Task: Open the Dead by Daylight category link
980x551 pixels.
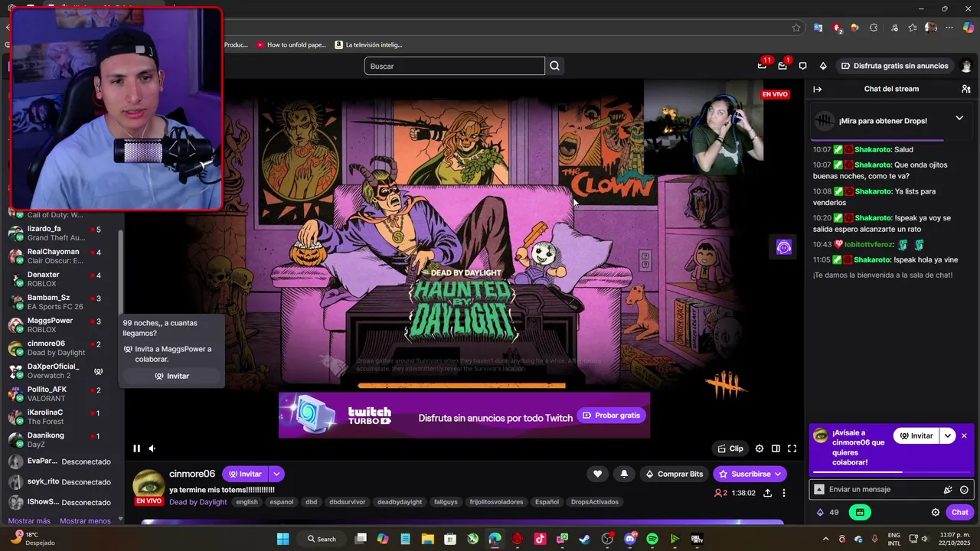Action: click(198, 502)
